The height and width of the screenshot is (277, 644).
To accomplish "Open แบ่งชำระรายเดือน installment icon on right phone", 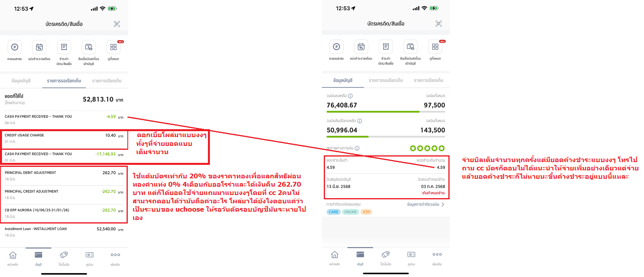I will (x=361, y=47).
